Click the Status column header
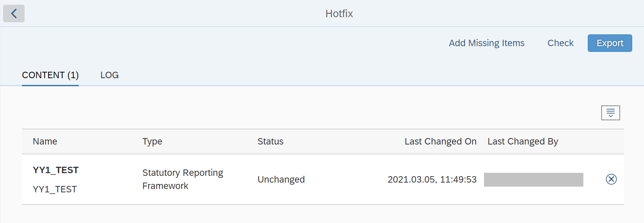Image resolution: width=644 pixels, height=223 pixels. (270, 141)
